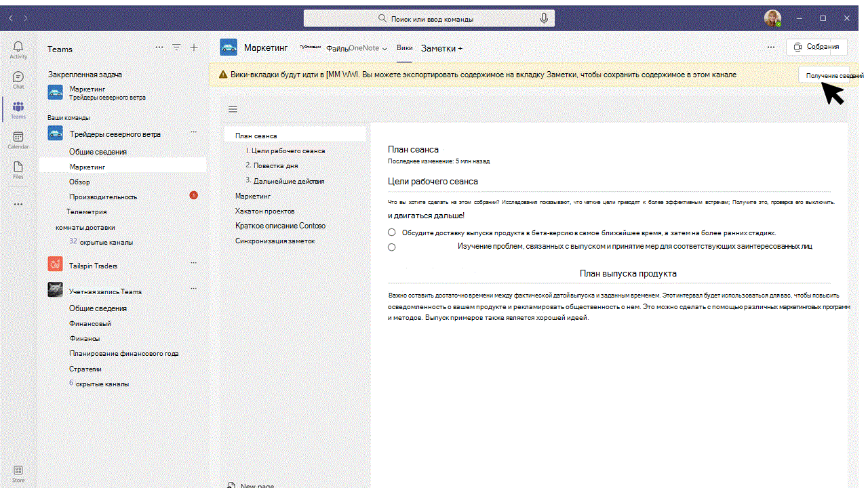This screenshot has height=488, width=868.
Task: Select the Teams icon in sidebar
Action: (x=18, y=110)
